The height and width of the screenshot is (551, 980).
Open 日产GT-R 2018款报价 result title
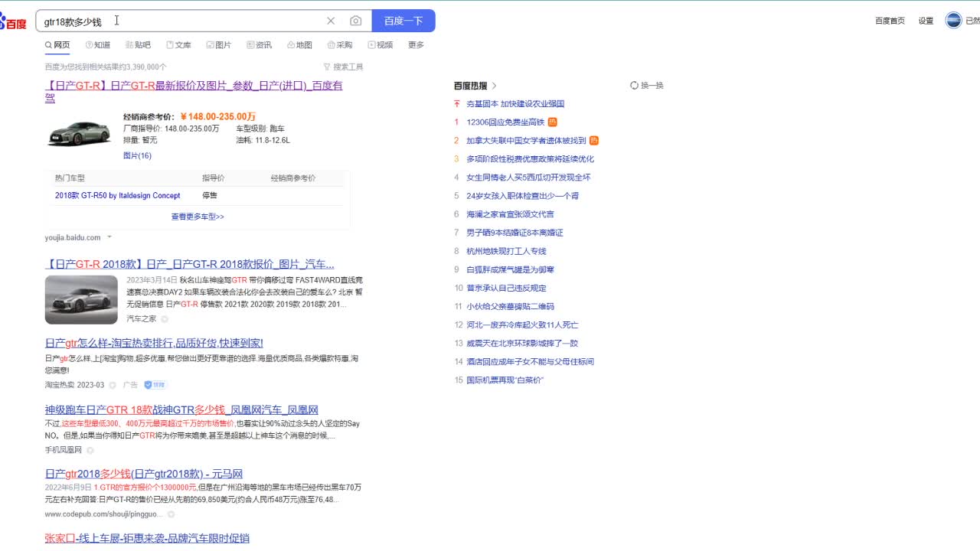point(190,264)
